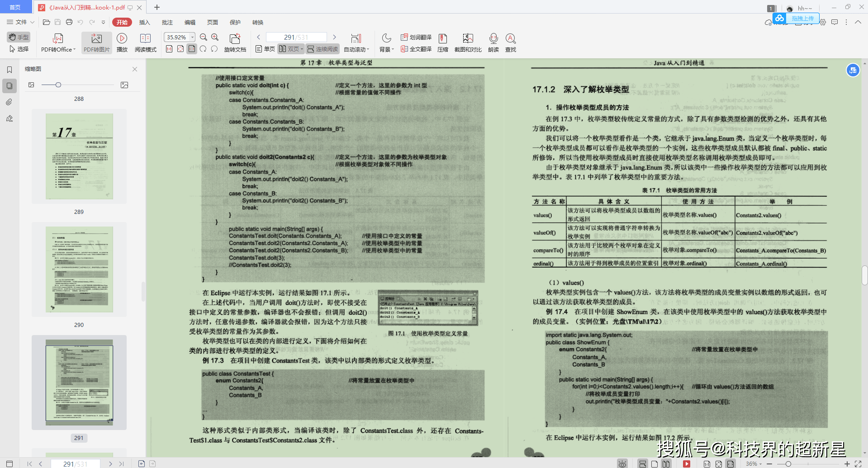Jump to first page in status bar

[x=29, y=464]
